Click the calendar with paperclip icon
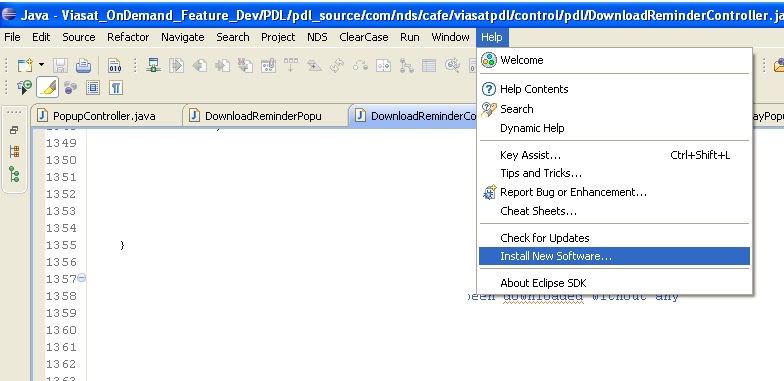The height and width of the screenshot is (381, 784). tap(268, 66)
